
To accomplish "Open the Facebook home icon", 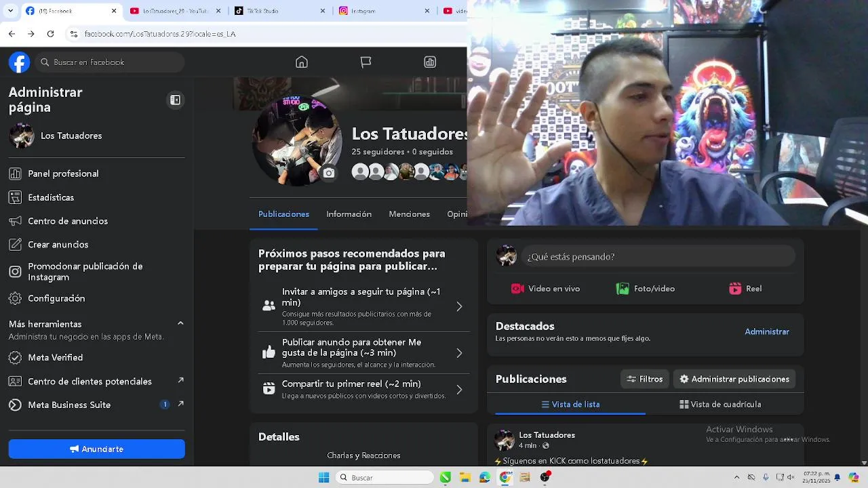I will [x=302, y=62].
